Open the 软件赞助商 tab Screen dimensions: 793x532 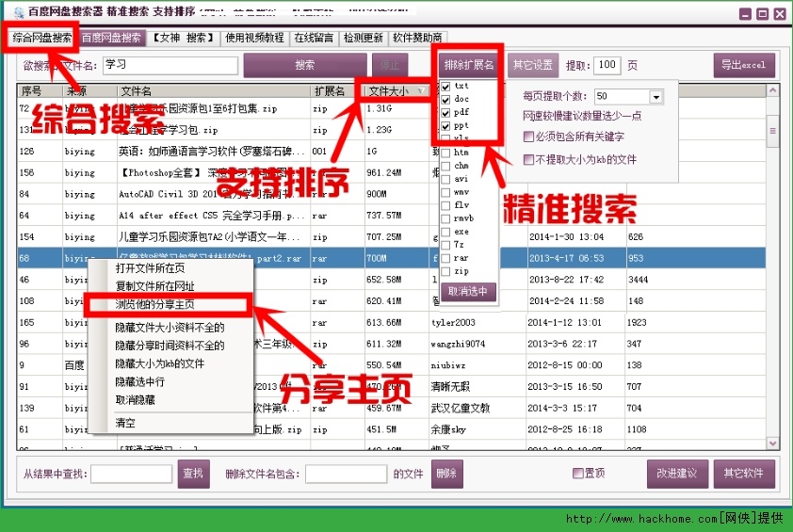tap(417, 38)
